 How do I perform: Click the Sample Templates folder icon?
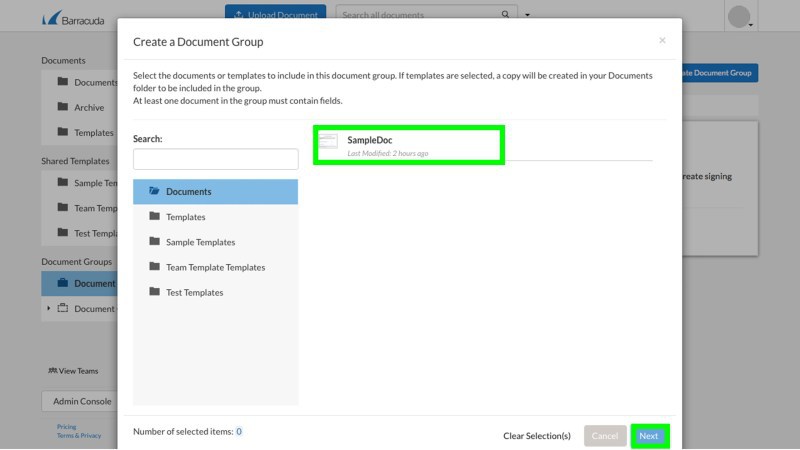point(154,242)
